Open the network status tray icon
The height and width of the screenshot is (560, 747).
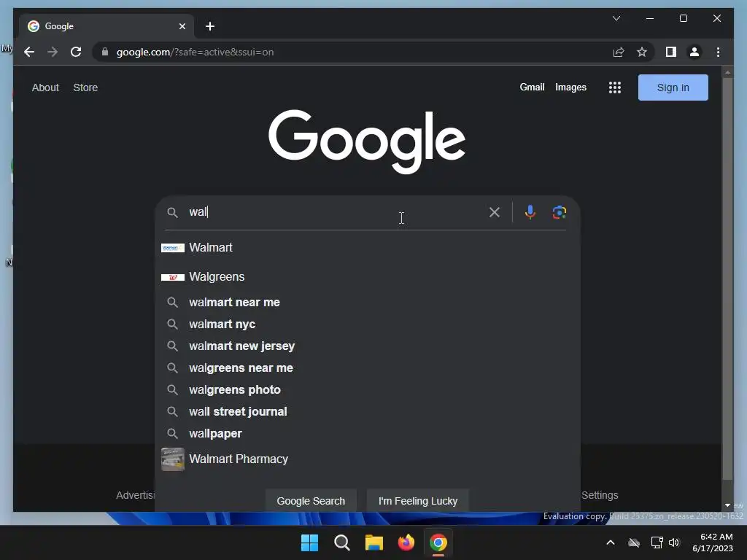(x=657, y=542)
